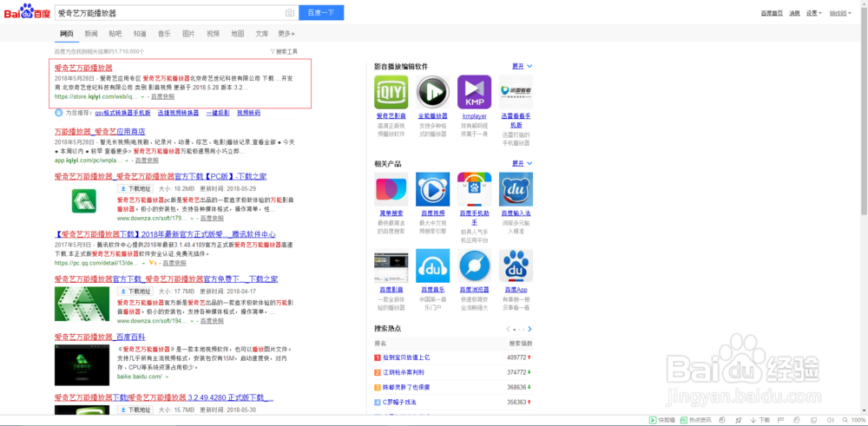This screenshot has height=426, width=868.
Task: Switch to the 贴吧 tab
Action: pos(115,34)
